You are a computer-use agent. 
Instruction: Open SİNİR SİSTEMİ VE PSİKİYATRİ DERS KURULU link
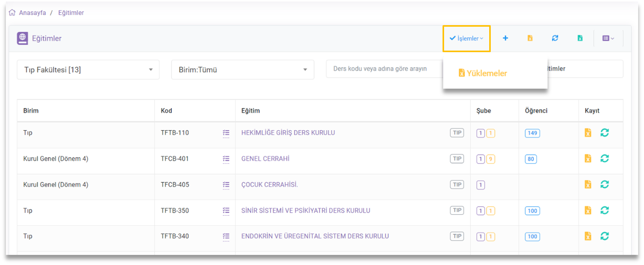[x=306, y=210]
